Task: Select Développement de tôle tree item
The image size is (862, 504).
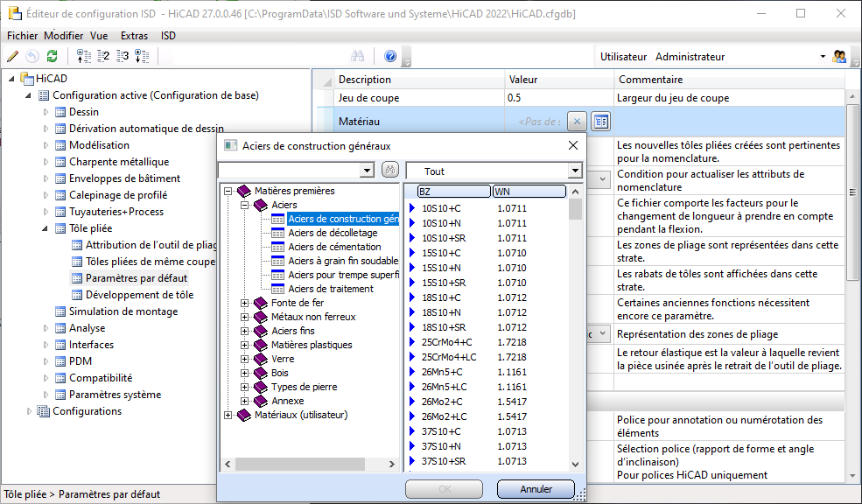Action: click(140, 295)
